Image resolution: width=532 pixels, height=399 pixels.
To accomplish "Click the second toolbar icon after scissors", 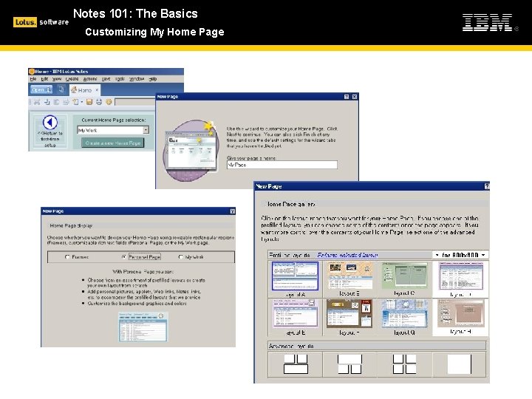I will pyautogui.click(x=56, y=102).
